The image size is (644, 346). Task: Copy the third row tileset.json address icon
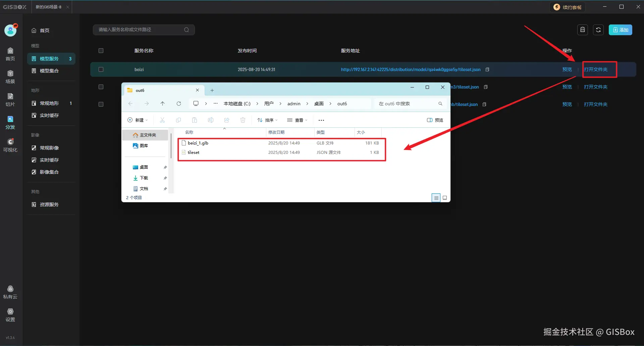tap(484, 104)
